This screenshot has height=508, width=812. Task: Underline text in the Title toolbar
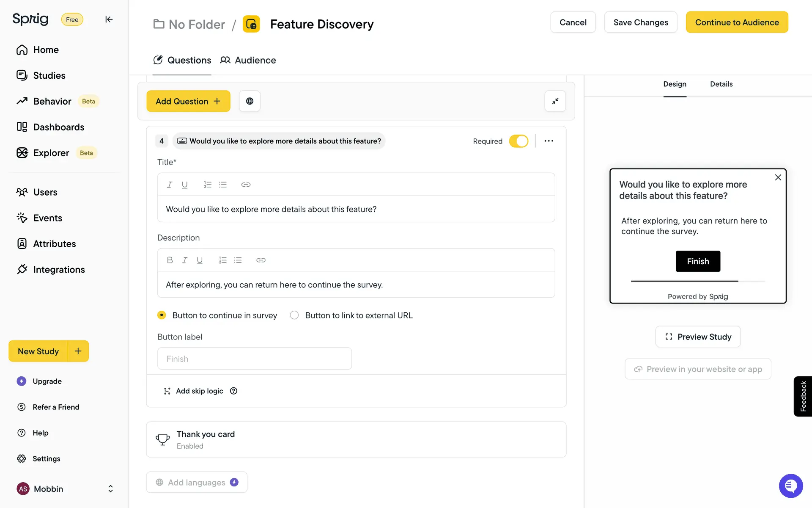click(x=184, y=185)
